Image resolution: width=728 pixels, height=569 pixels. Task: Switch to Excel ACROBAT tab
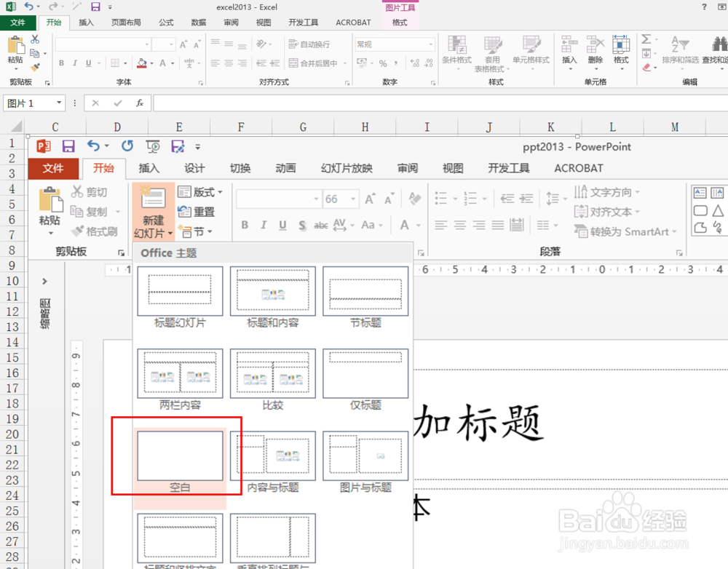coord(353,23)
